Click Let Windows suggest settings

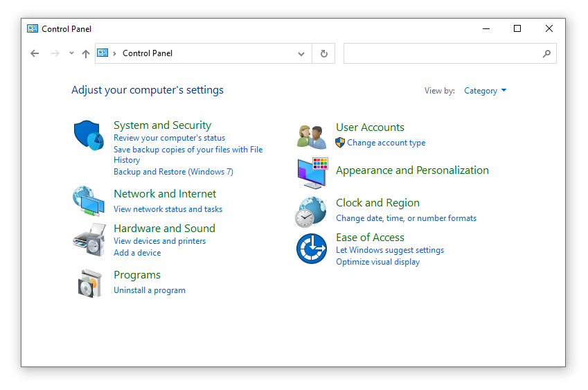[x=390, y=250]
